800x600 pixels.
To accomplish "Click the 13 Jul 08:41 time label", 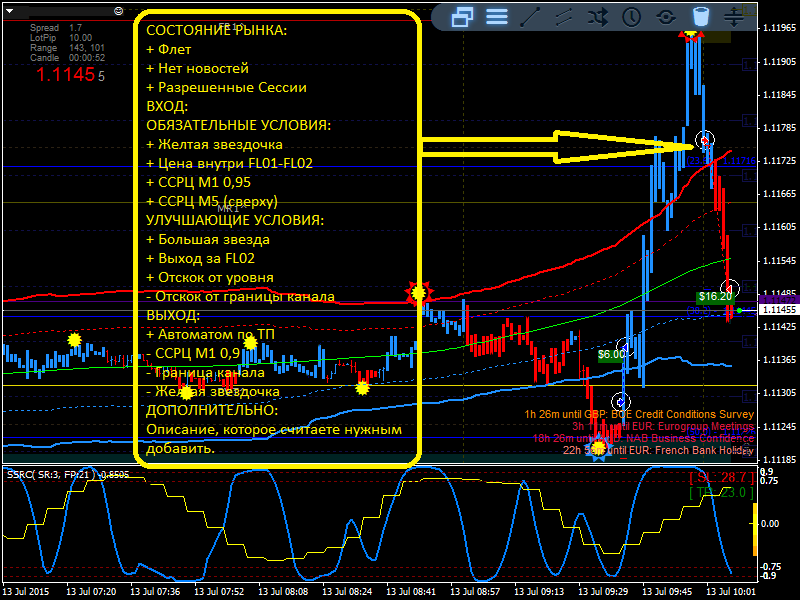I will (411, 592).
